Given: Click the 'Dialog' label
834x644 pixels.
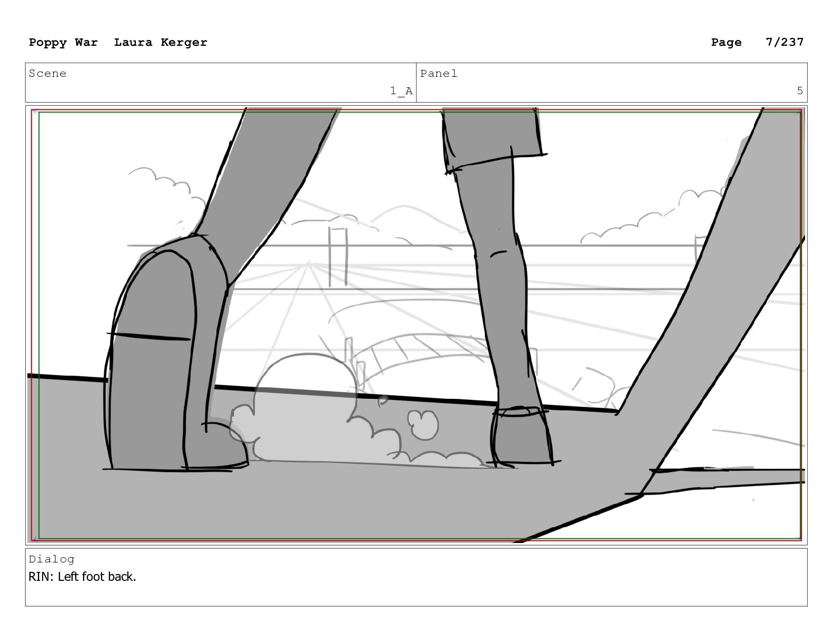Looking at the screenshot, I should point(52,559).
